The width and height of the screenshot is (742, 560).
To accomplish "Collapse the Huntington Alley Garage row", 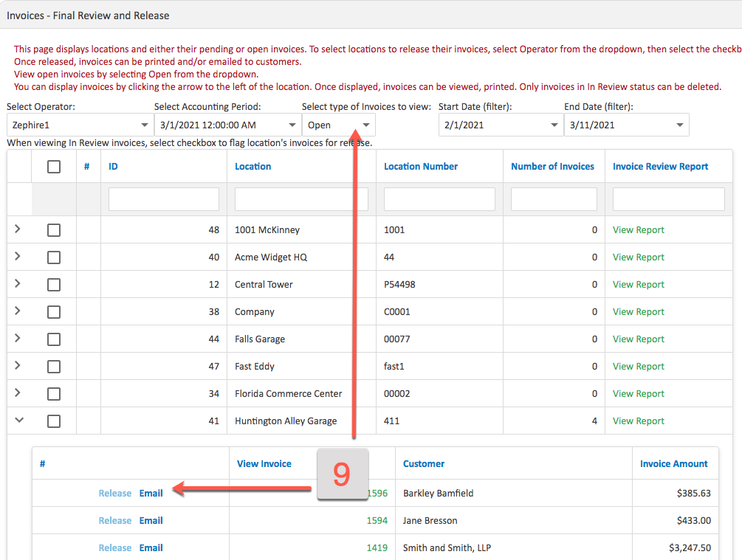I will point(18,421).
